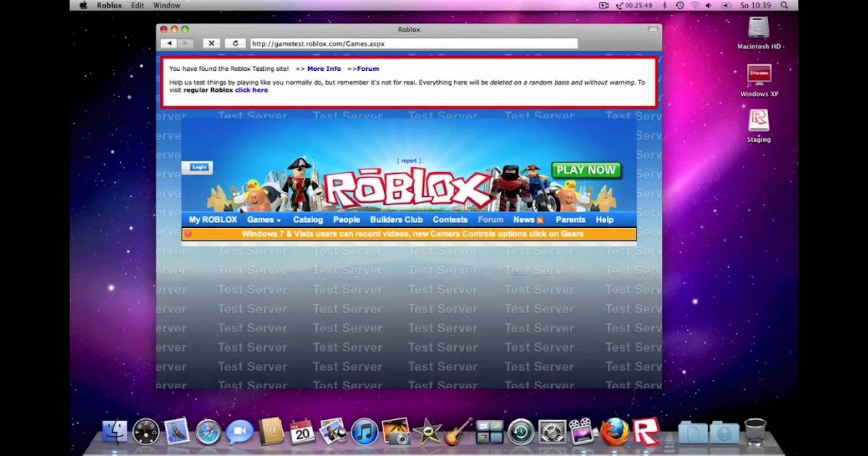The height and width of the screenshot is (456, 868).
Task: Follow the 'click here' regular Roblox link
Action: pyautogui.click(x=251, y=90)
